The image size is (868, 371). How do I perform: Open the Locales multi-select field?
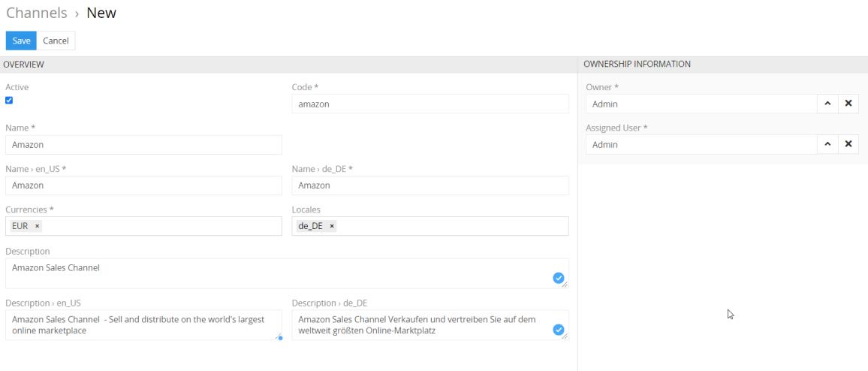[451, 226]
